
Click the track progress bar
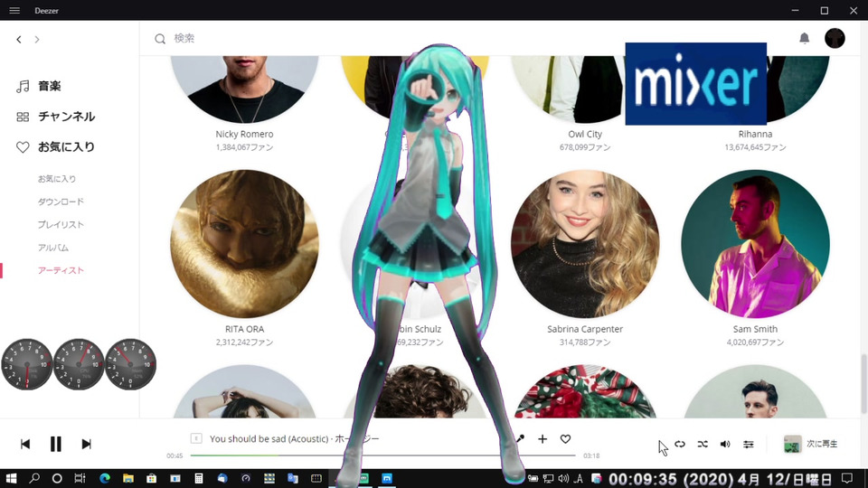coord(382,455)
